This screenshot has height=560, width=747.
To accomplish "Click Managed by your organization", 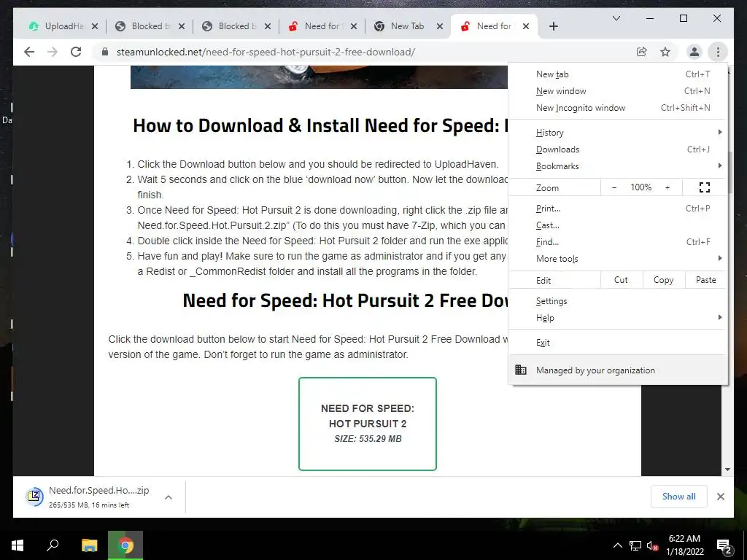I will point(618,370).
